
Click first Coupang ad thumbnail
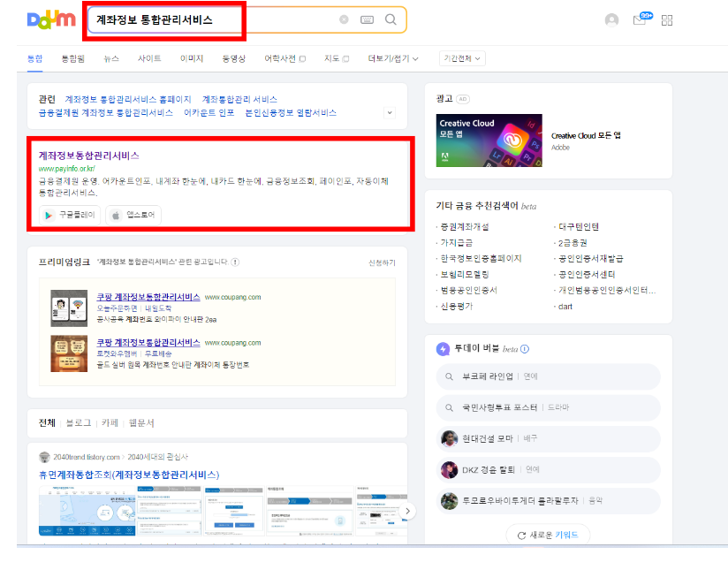click(69, 308)
